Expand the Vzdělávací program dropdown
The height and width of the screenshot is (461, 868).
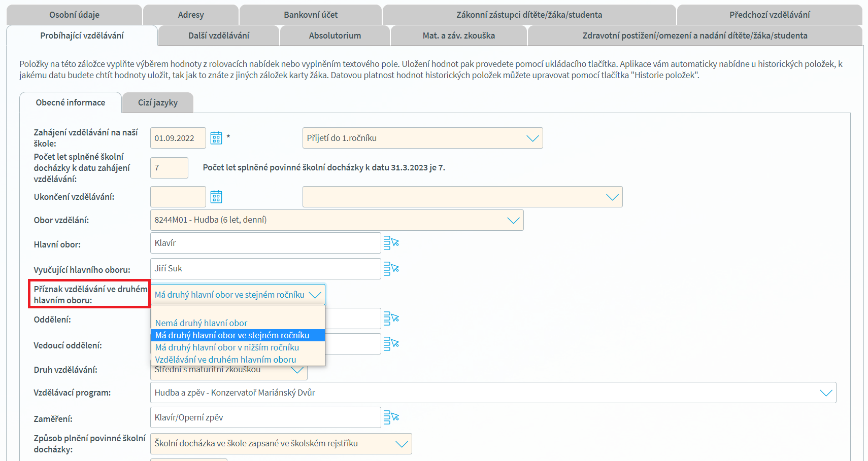[493, 393]
